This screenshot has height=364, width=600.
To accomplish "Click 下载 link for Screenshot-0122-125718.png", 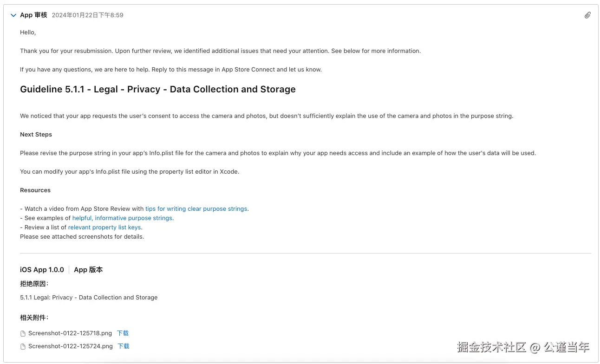I will tap(123, 333).
